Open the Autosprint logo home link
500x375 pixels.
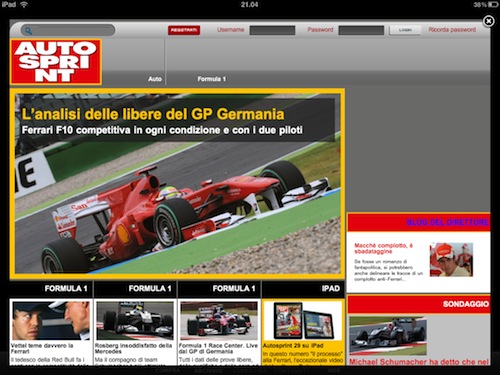pyautogui.click(x=56, y=62)
